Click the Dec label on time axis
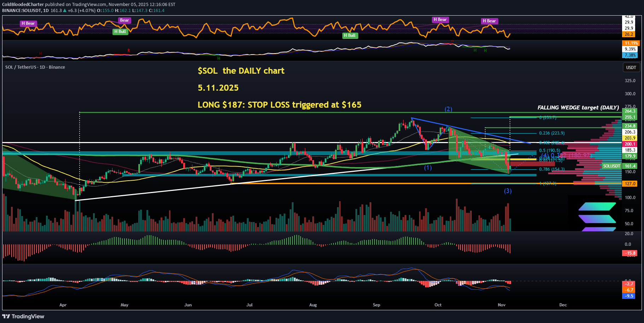Screen dimensions: 644x323 pyautogui.click(x=563, y=305)
